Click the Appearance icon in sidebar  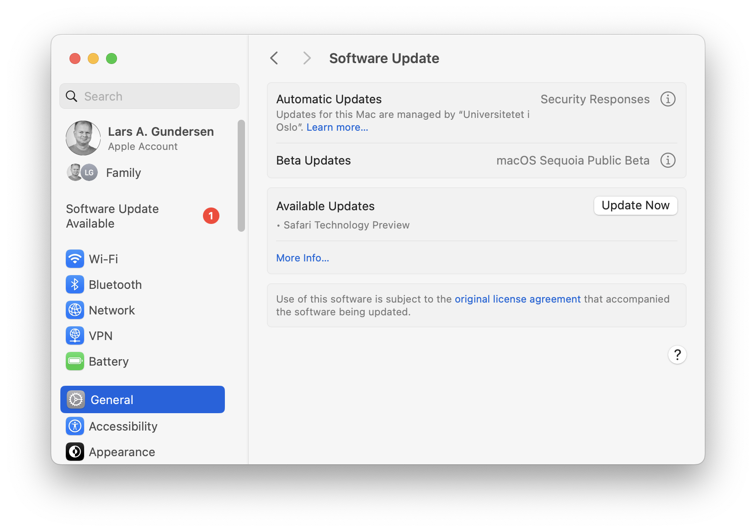click(75, 452)
